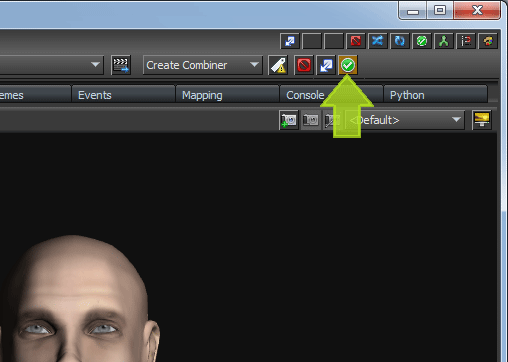Screen dimensions: 508x362
Task: Open the cut-off tab ending in 'emes'
Action: click(x=35, y=95)
